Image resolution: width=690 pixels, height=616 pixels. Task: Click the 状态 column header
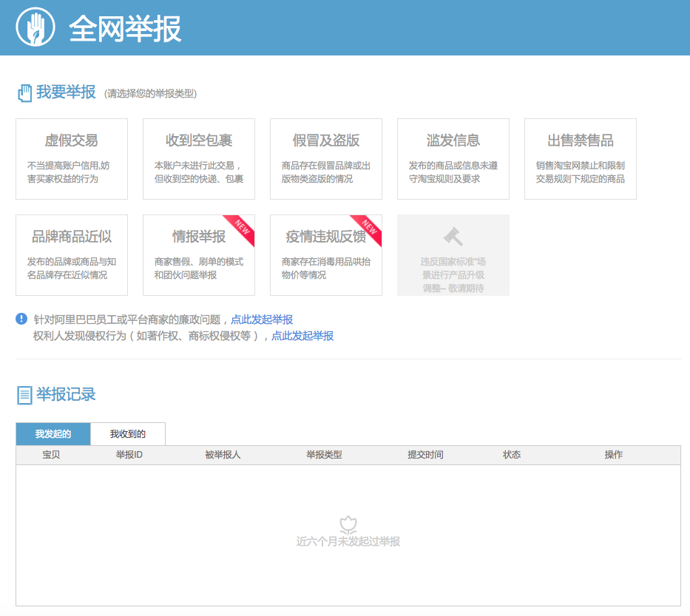point(512,455)
